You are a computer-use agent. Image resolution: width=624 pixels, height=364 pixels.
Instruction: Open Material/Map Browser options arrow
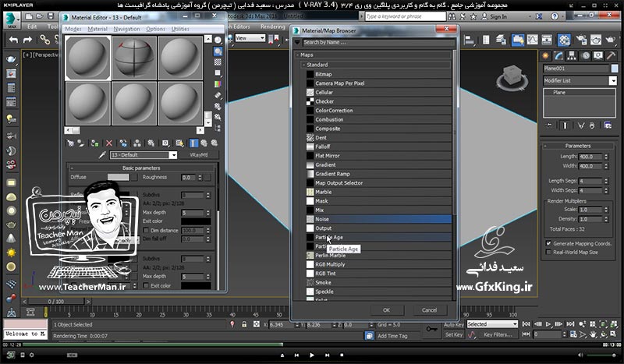click(x=297, y=42)
